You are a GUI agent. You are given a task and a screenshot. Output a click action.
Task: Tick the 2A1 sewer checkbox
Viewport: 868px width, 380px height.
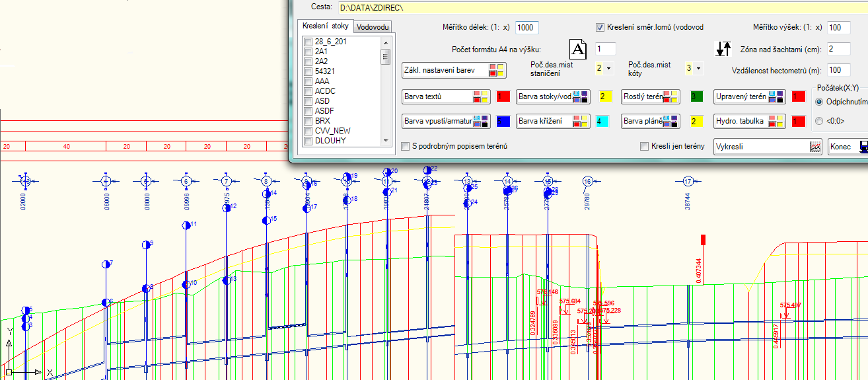(x=308, y=52)
